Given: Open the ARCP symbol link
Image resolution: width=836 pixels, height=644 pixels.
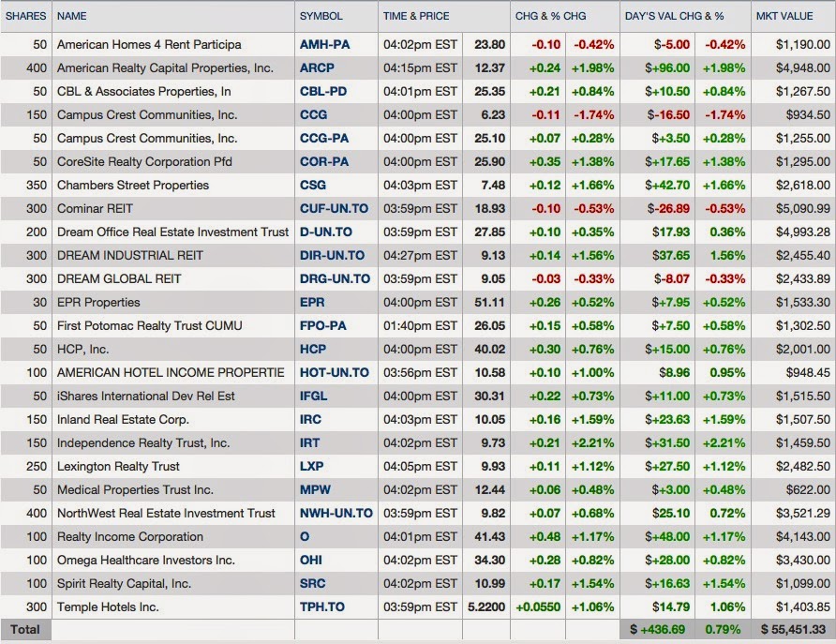Looking at the screenshot, I should pos(317,68).
